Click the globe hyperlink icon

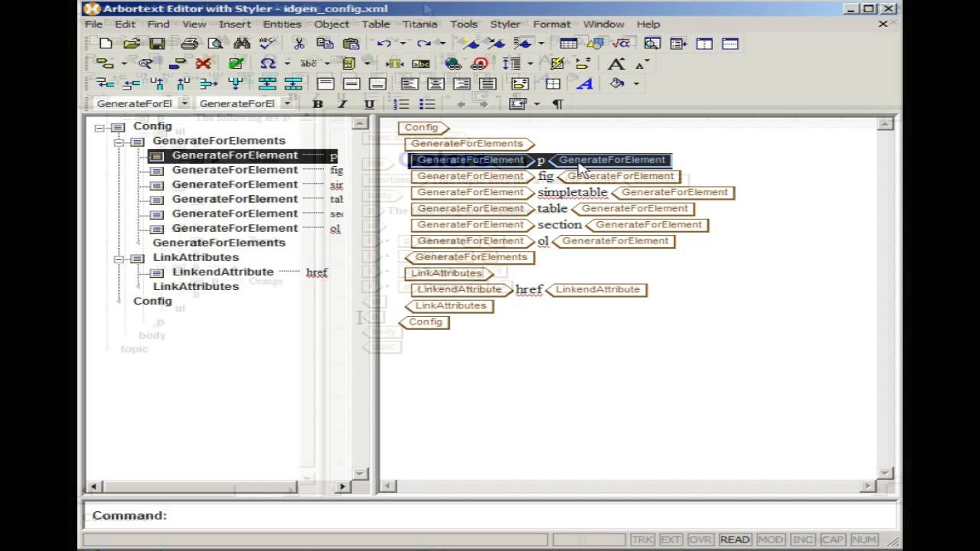452,64
